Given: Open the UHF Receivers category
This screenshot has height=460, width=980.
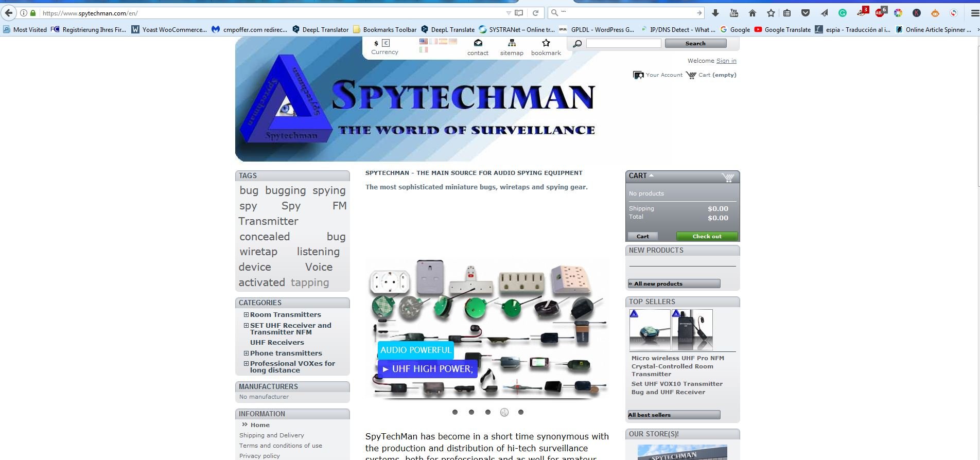Looking at the screenshot, I should tap(277, 342).
